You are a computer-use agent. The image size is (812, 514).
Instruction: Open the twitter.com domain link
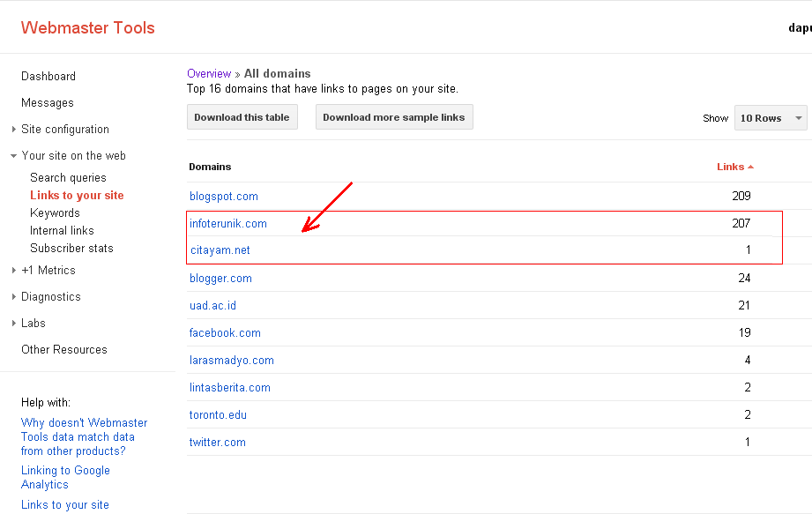218,443
